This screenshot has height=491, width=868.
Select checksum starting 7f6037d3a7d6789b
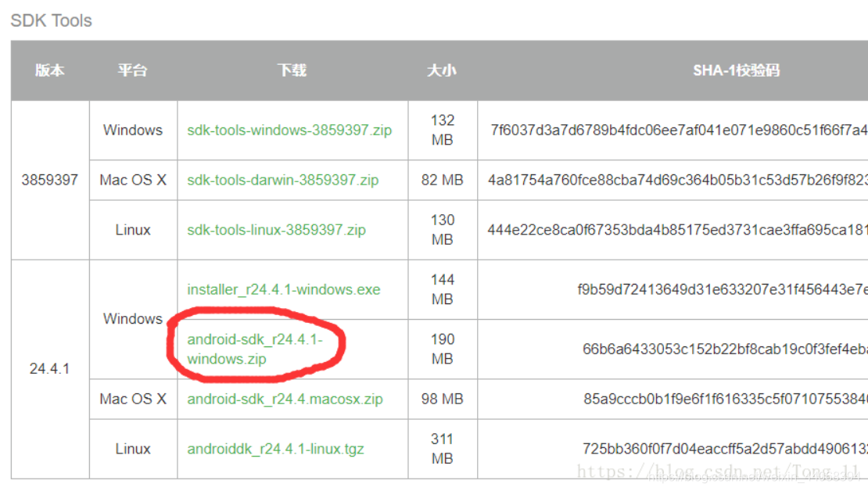tap(679, 130)
